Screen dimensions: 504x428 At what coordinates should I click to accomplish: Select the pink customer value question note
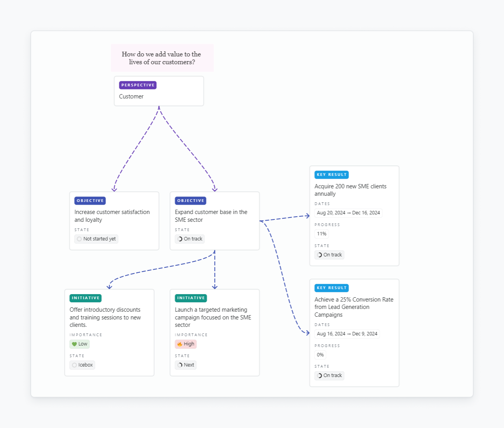(162, 58)
